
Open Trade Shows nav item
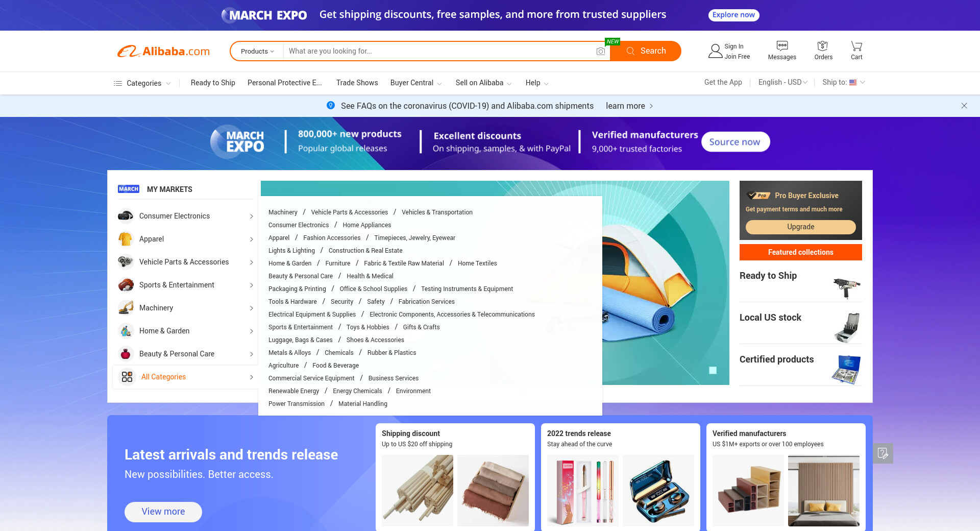pyautogui.click(x=357, y=83)
